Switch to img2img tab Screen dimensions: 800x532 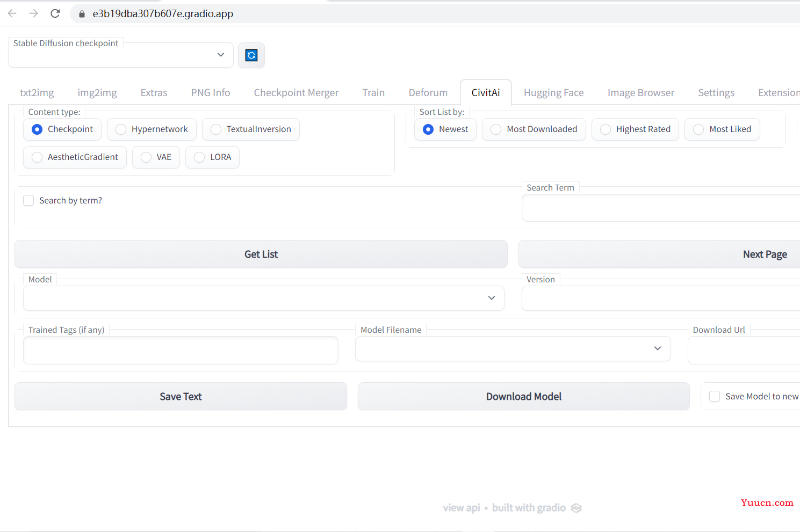tap(97, 92)
